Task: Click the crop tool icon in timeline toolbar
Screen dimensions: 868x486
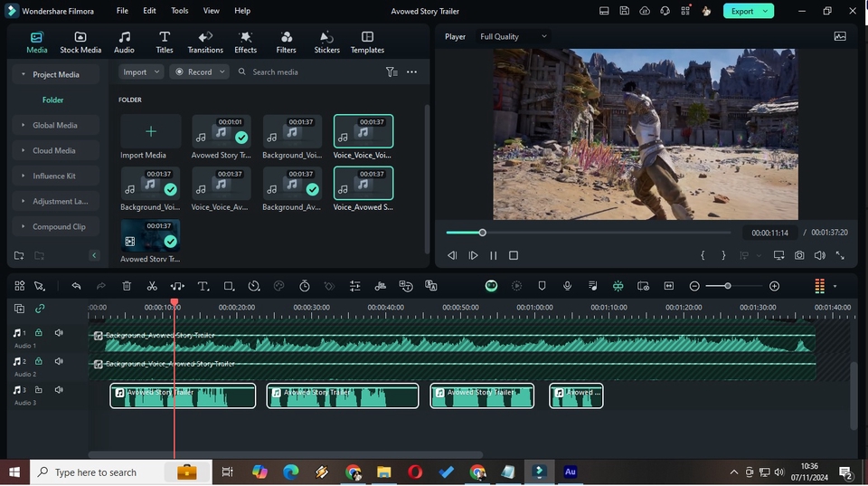Action: 229,286
